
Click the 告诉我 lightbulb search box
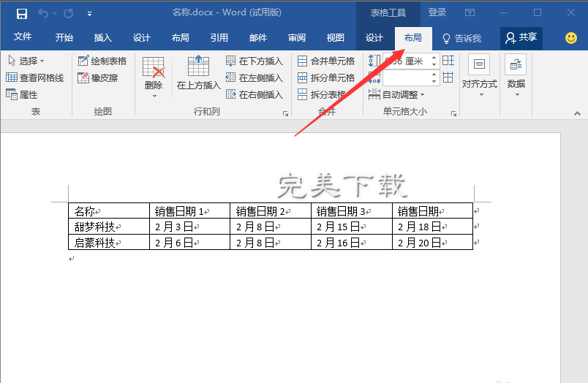tap(462, 38)
